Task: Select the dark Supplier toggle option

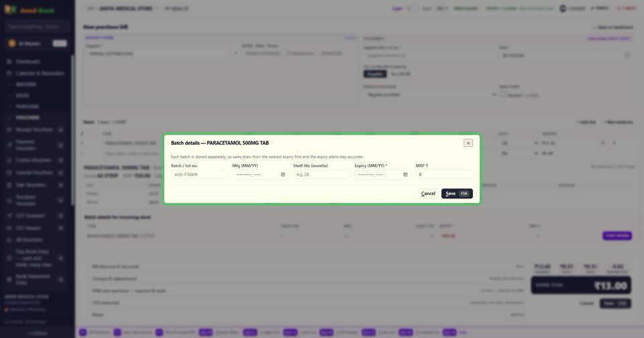Action: (x=374, y=74)
